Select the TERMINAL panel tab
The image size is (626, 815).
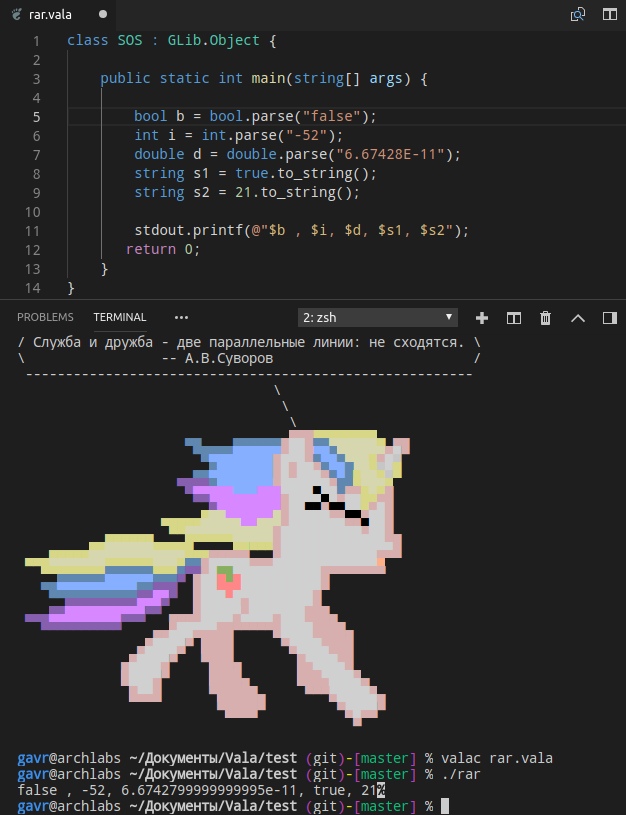[x=120, y=317]
